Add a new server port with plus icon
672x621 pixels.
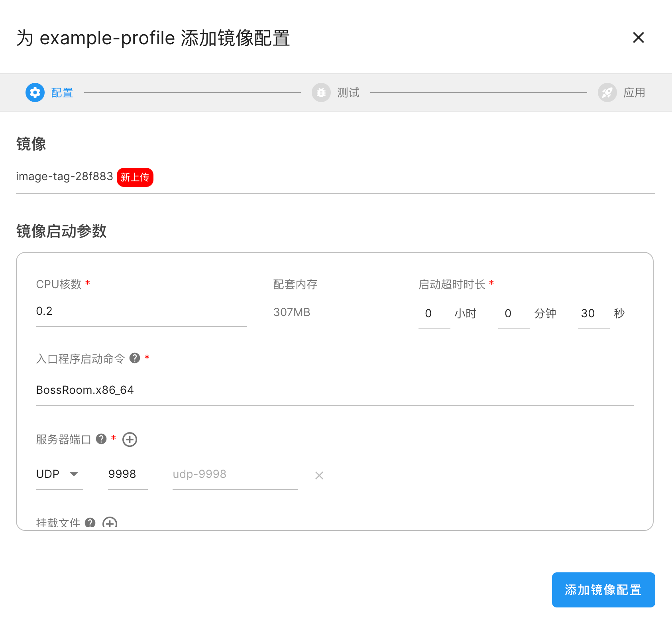click(130, 439)
